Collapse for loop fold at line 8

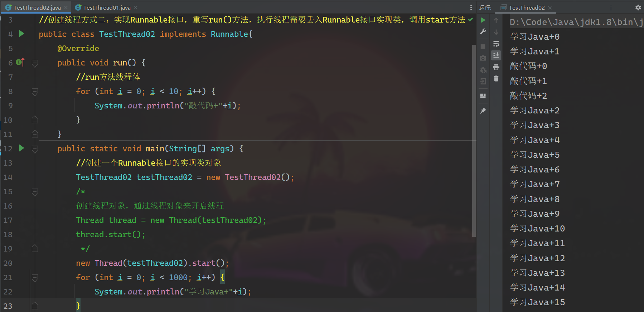35,92
